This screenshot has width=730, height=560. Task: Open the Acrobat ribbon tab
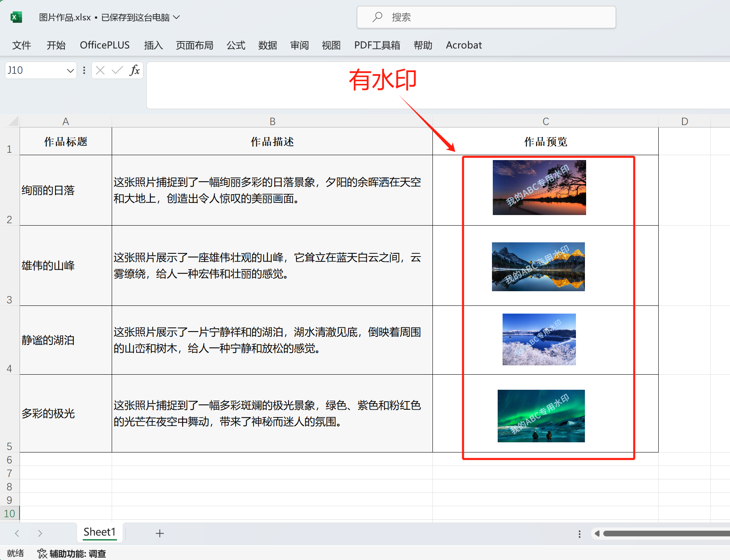(x=463, y=45)
